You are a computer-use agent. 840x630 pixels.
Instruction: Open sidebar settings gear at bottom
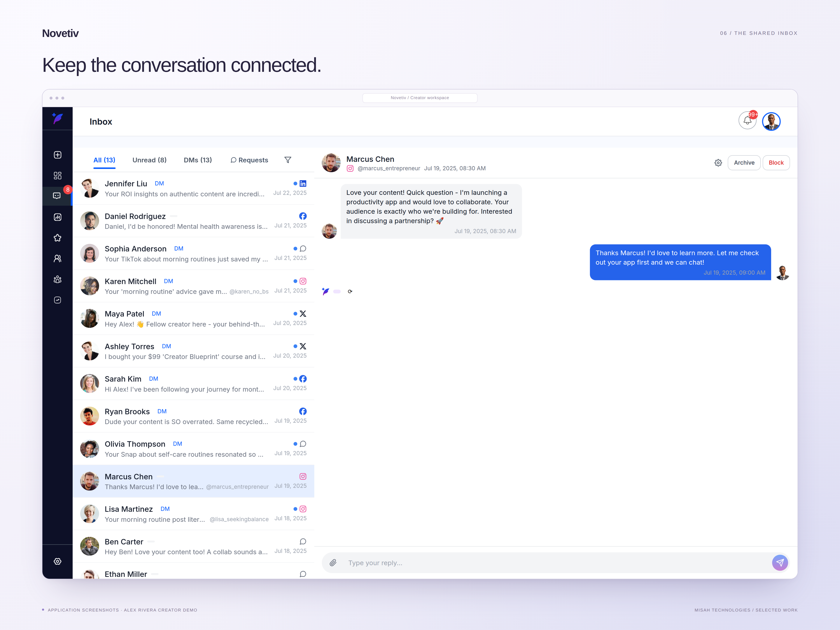point(57,561)
